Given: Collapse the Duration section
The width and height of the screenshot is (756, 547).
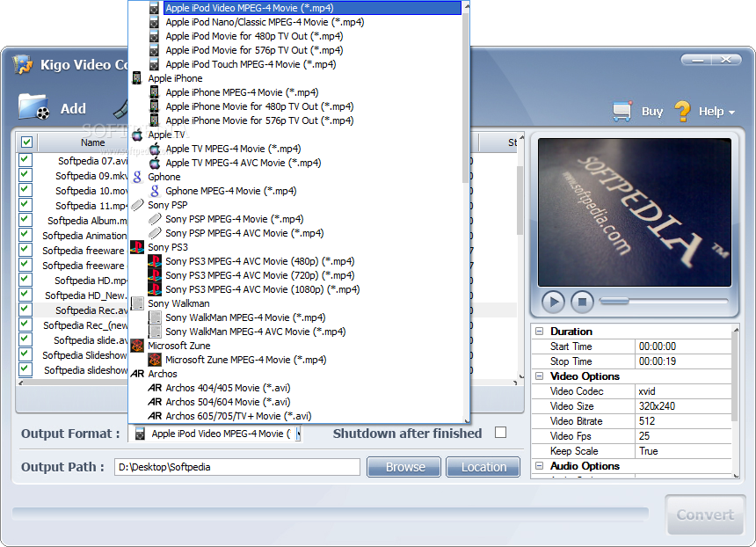Looking at the screenshot, I should 540,332.
